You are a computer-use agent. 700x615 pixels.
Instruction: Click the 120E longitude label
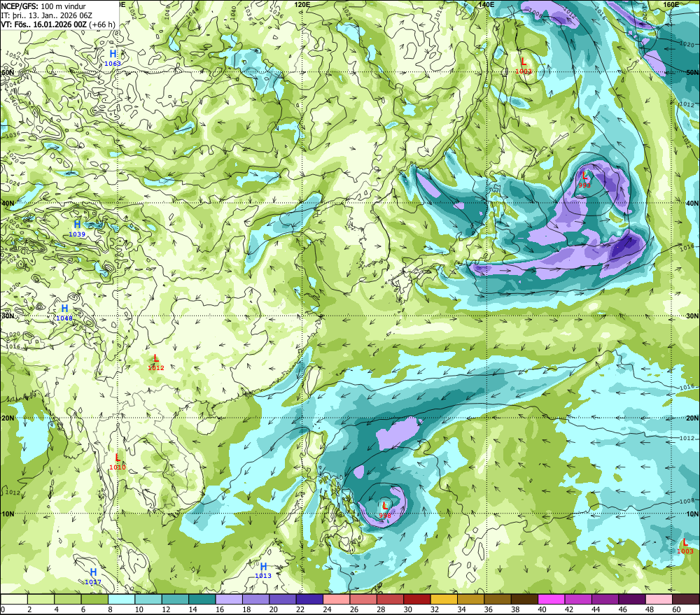(302, 4)
